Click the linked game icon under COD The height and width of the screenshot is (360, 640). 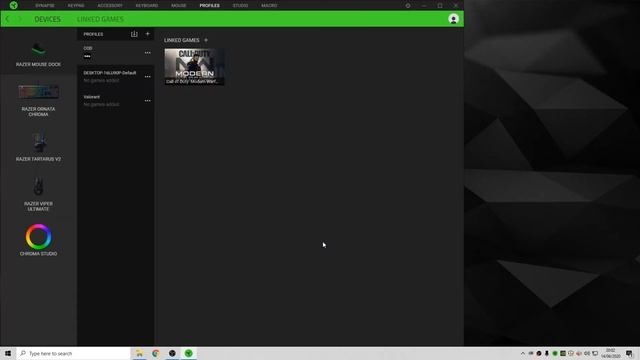click(87, 56)
